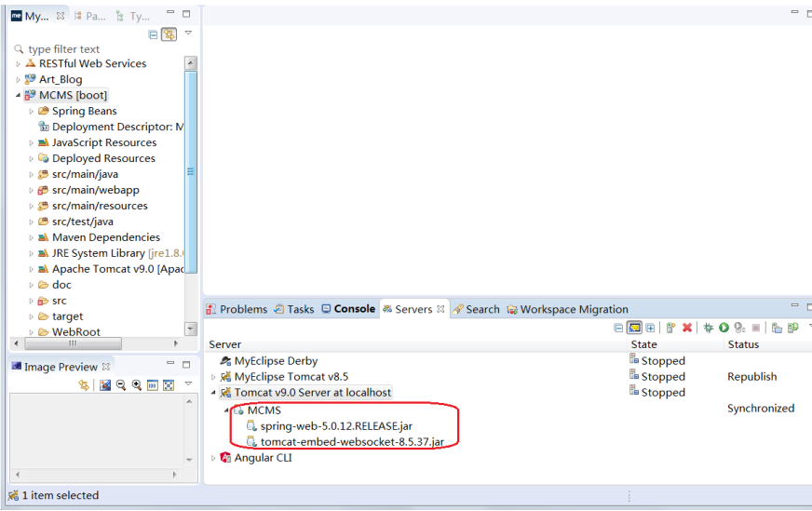Screen dimensions: 812x511
Task: Open Image Preview view menu dropdown
Action: point(188,383)
